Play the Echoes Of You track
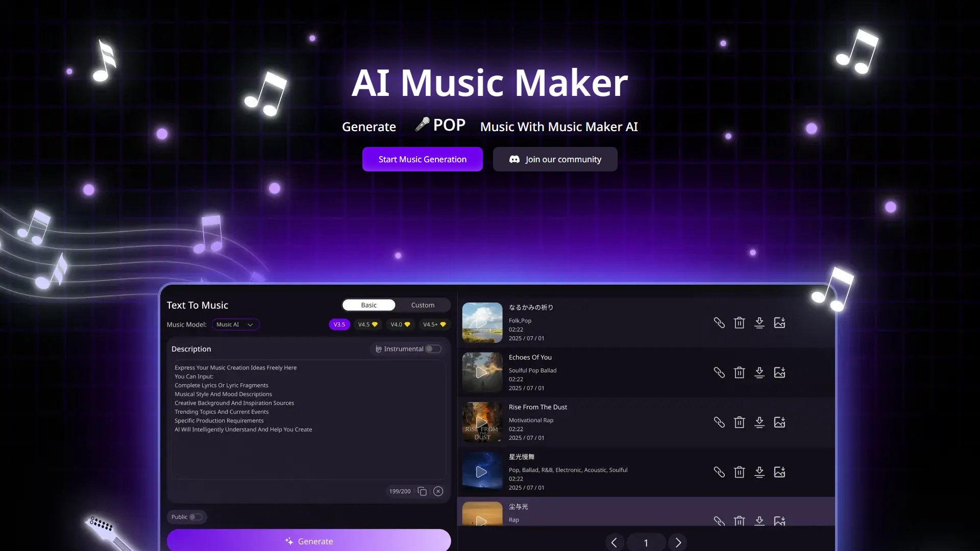 [481, 372]
